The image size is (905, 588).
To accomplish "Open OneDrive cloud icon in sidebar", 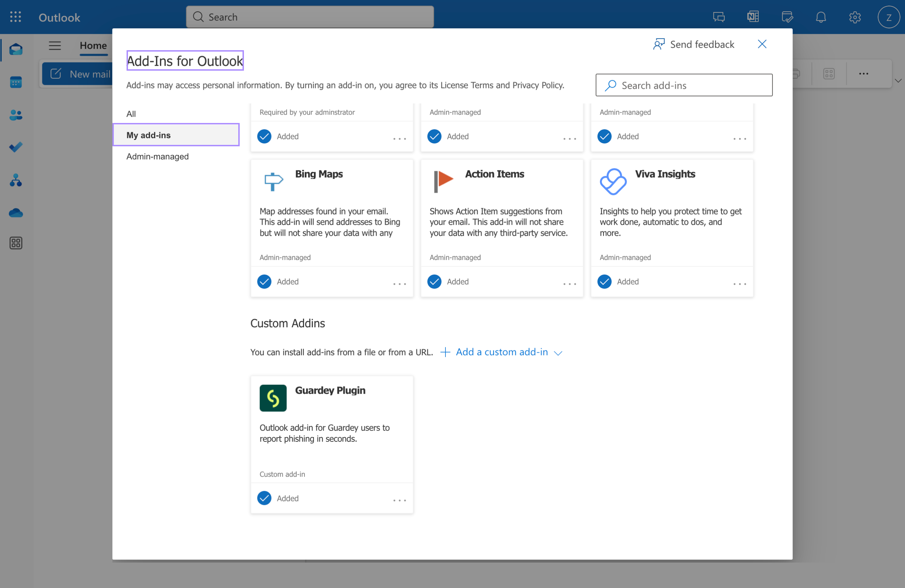I will pyautogui.click(x=16, y=213).
